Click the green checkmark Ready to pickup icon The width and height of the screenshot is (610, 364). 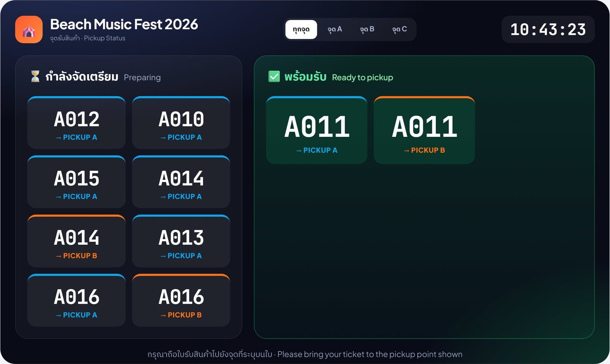(x=274, y=77)
